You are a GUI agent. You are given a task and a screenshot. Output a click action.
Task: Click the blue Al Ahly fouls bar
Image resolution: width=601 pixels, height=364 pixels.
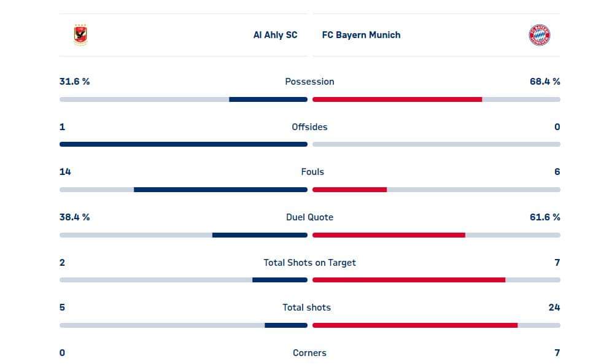220,190
